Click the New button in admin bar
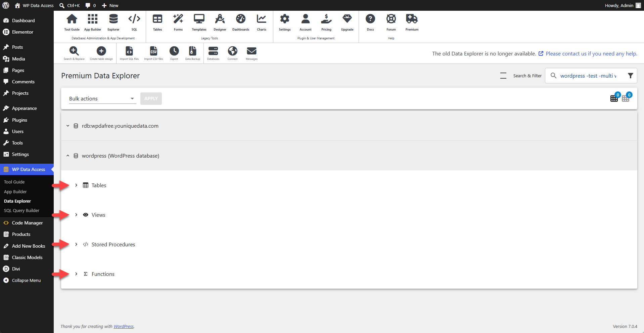This screenshot has height=333, width=644. (x=110, y=5)
